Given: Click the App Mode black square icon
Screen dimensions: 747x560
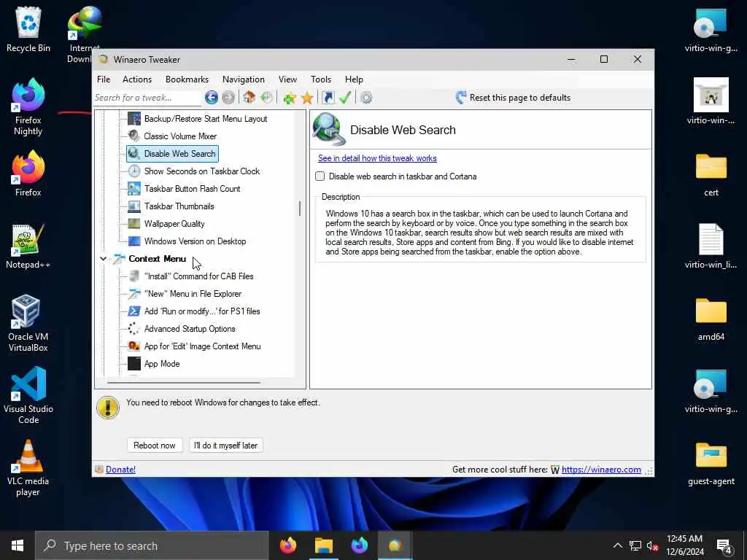Looking at the screenshot, I should tap(134, 364).
